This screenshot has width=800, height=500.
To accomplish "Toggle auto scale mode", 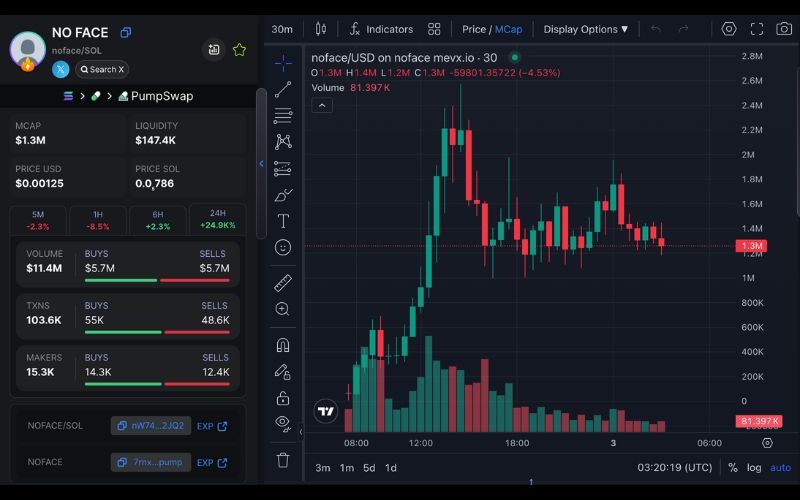I will (x=781, y=468).
